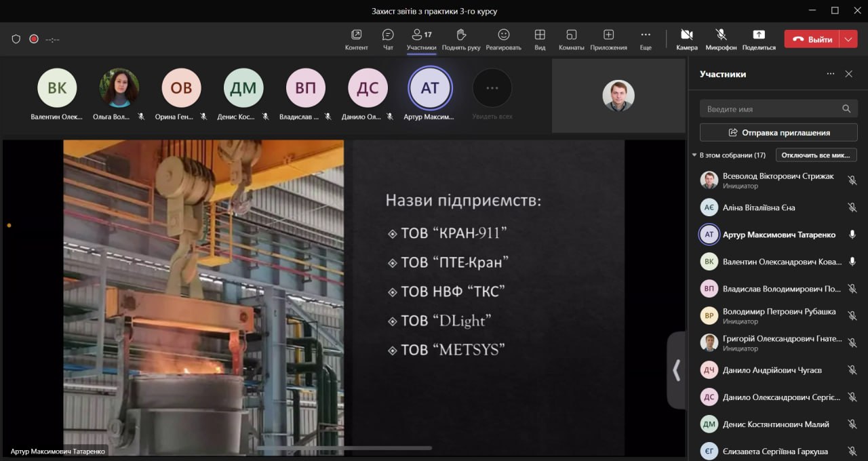Image resolution: width=868 pixels, height=461 pixels.
Task: Open the More (Еще) toolbar menu
Action: [645, 39]
